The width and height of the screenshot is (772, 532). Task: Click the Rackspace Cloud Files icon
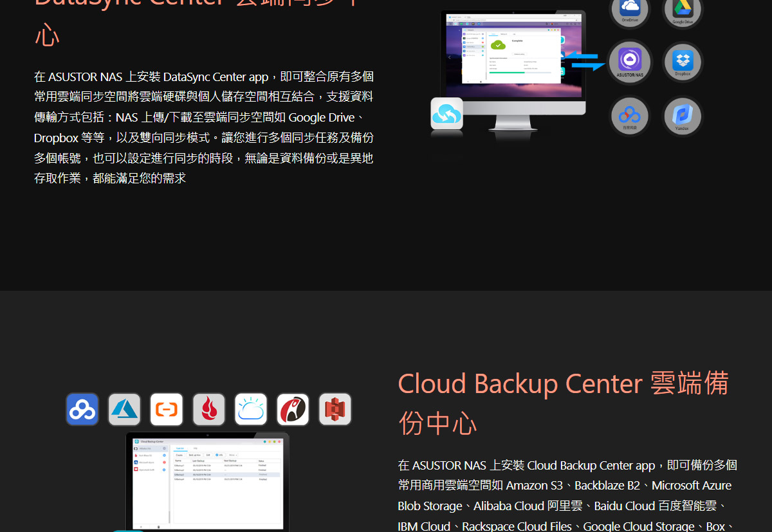coord(293,409)
